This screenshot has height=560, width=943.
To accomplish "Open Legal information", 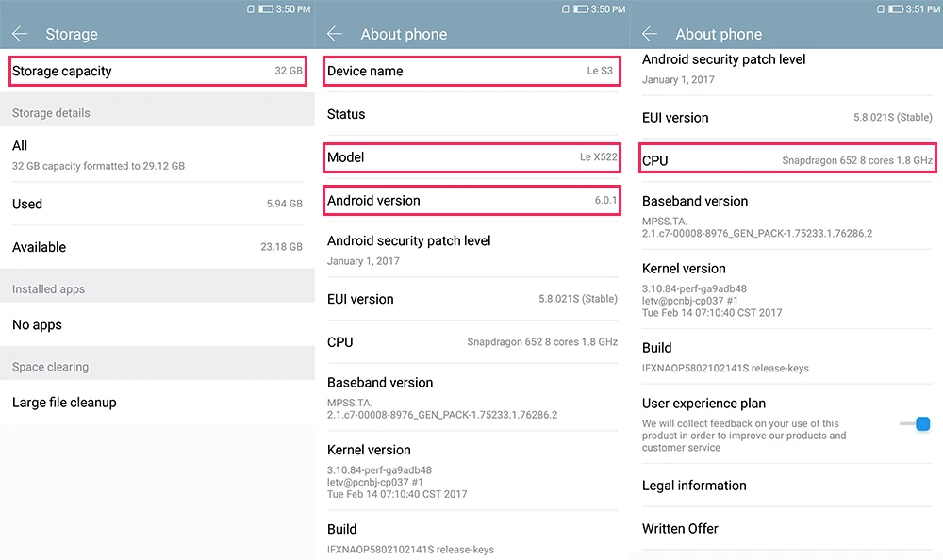I will tap(787, 486).
